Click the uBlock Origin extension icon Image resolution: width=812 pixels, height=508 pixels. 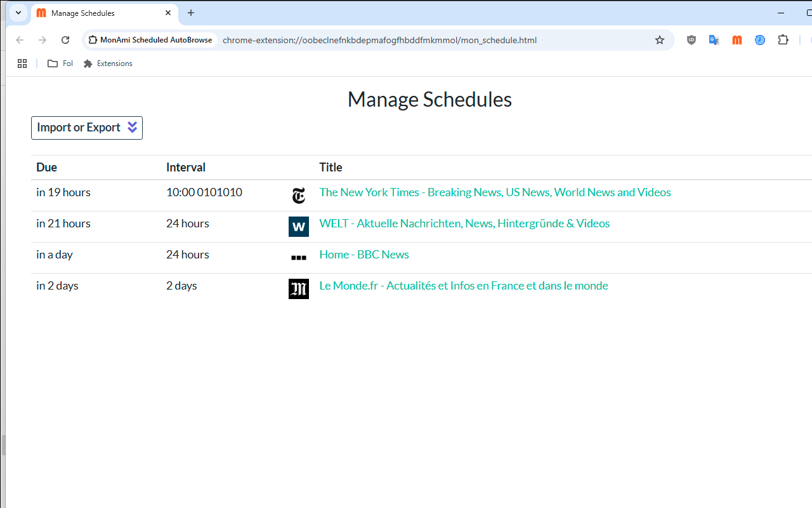click(x=691, y=40)
